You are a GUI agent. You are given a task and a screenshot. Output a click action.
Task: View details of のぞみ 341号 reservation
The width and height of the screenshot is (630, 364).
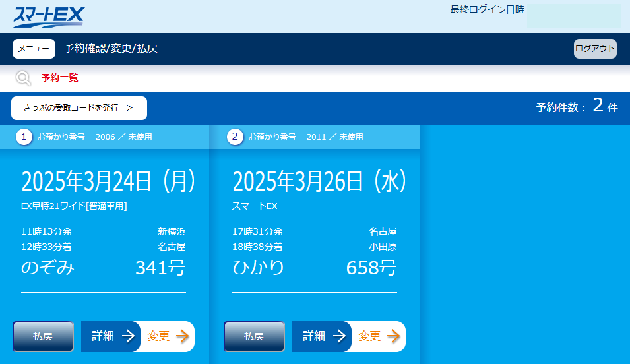[111, 336]
